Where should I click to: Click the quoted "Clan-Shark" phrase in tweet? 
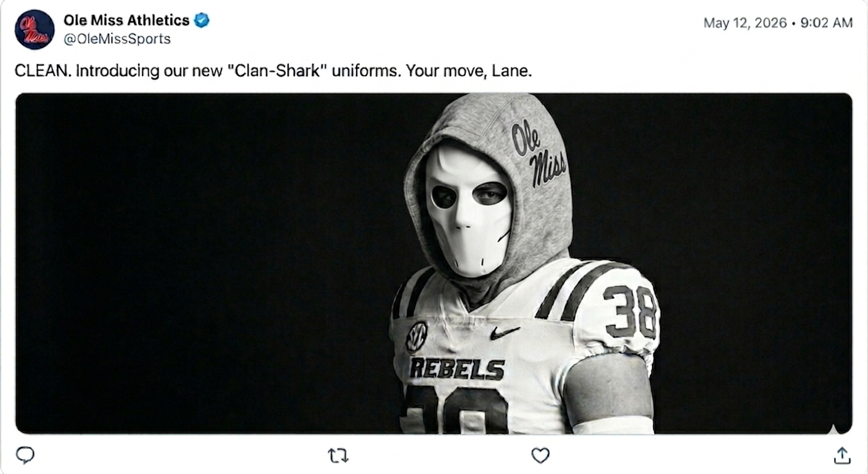[277, 71]
